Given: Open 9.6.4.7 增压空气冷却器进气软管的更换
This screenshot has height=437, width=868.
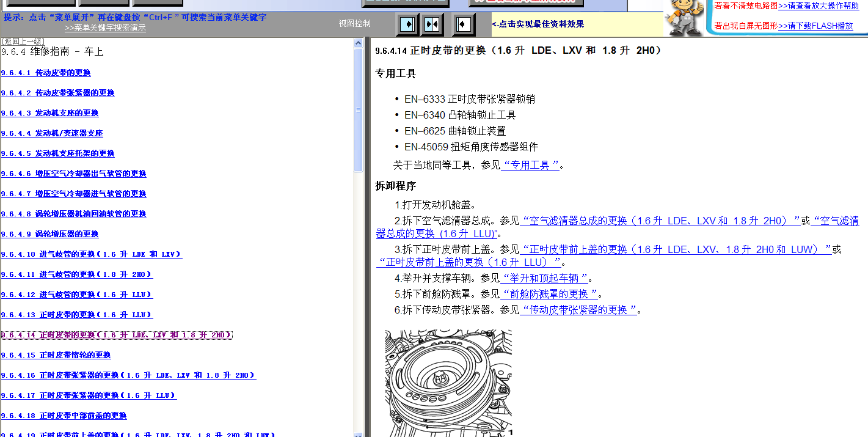Looking at the screenshot, I should (x=73, y=194).
